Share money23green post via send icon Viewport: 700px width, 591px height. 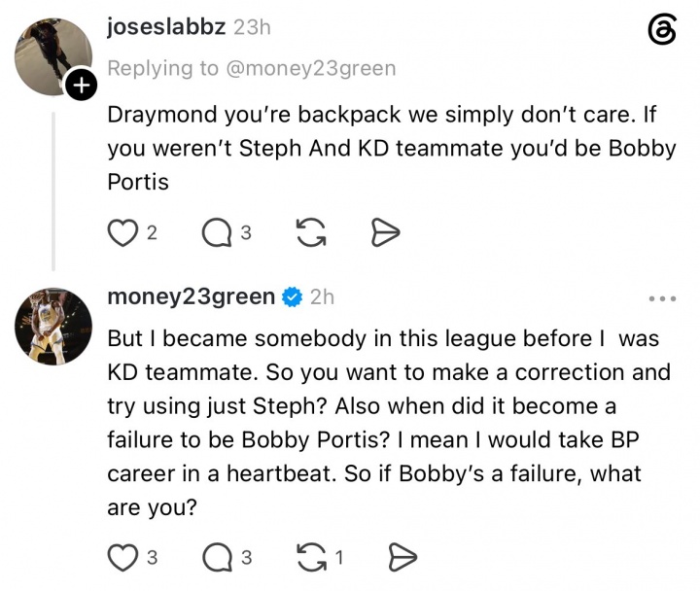(402, 558)
